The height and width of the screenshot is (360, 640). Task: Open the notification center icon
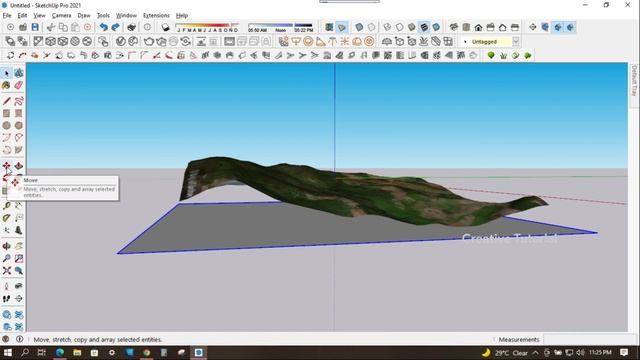click(x=624, y=353)
